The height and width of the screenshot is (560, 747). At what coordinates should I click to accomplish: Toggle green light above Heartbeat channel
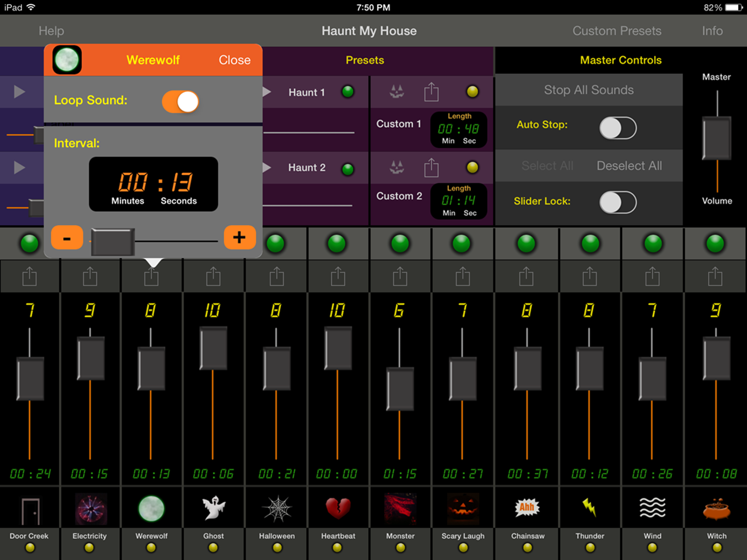coord(337,243)
